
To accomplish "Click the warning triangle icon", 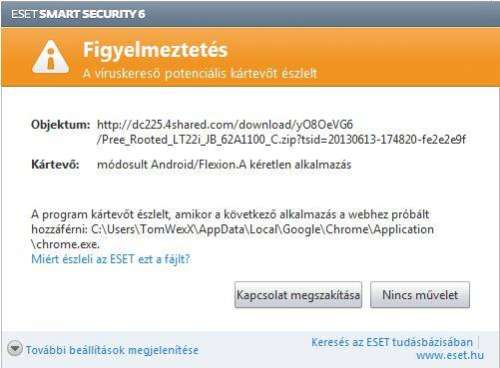I will pyautogui.click(x=51, y=58).
